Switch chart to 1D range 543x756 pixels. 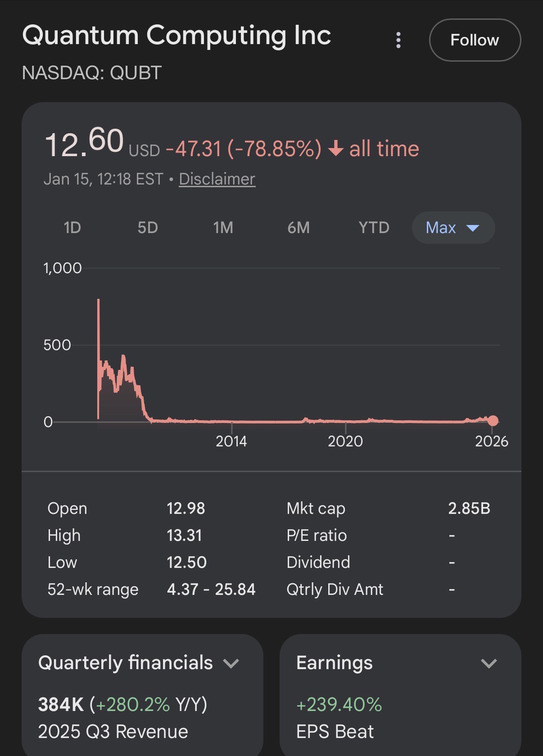tap(72, 228)
